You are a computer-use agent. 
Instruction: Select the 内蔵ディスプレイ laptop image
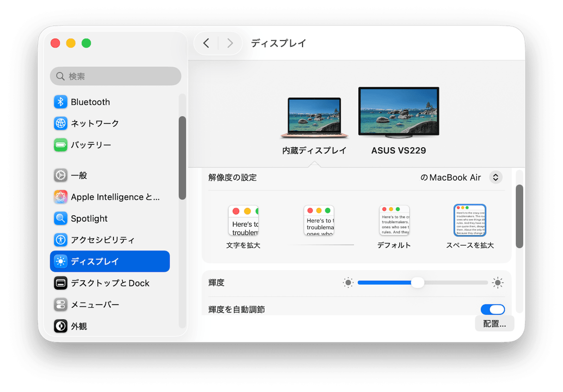(x=314, y=118)
